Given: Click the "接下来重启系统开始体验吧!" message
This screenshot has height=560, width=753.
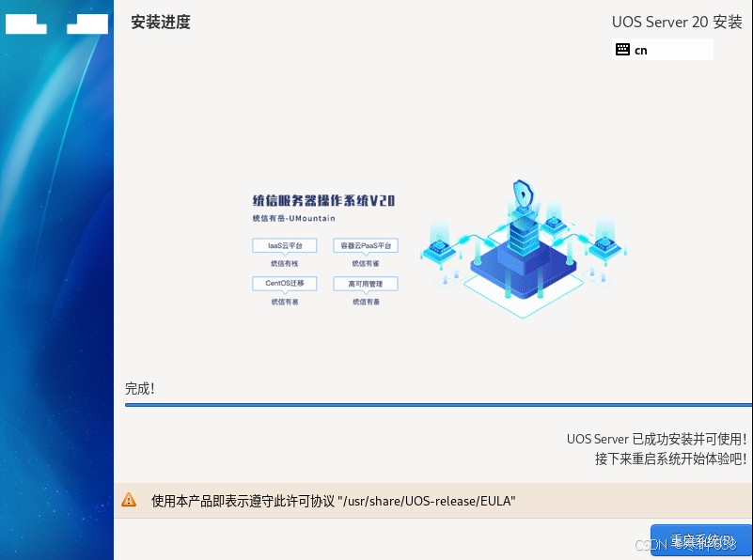Looking at the screenshot, I should [671, 459].
